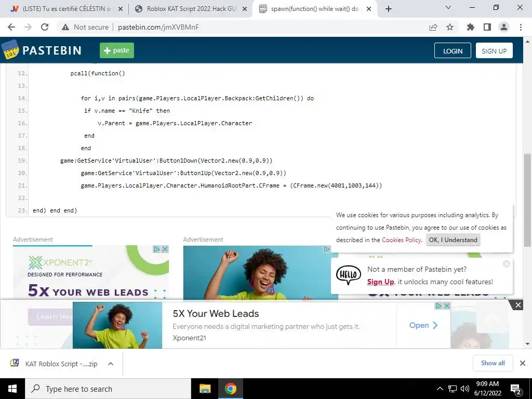This screenshot has height=399, width=532.
Task: Toggle the Chrome side panel
Action: pos(487,27)
